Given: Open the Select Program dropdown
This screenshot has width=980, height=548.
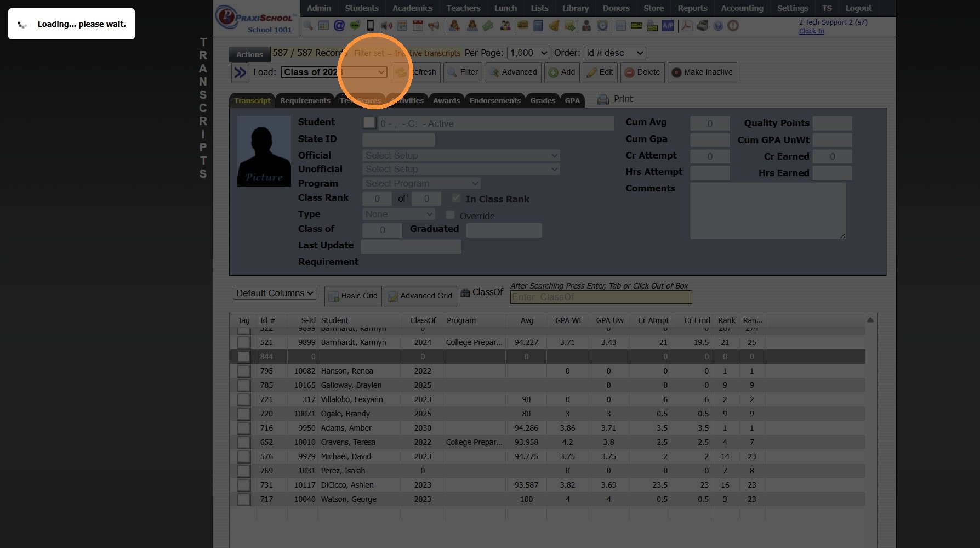Looking at the screenshot, I should 421,183.
